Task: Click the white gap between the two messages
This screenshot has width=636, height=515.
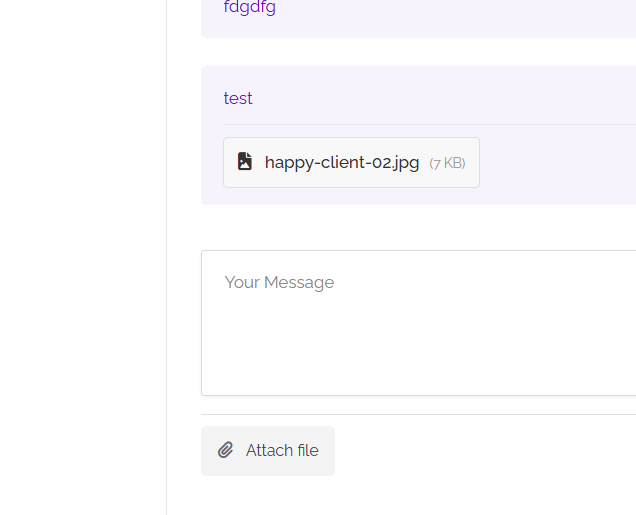Action: pos(419,52)
